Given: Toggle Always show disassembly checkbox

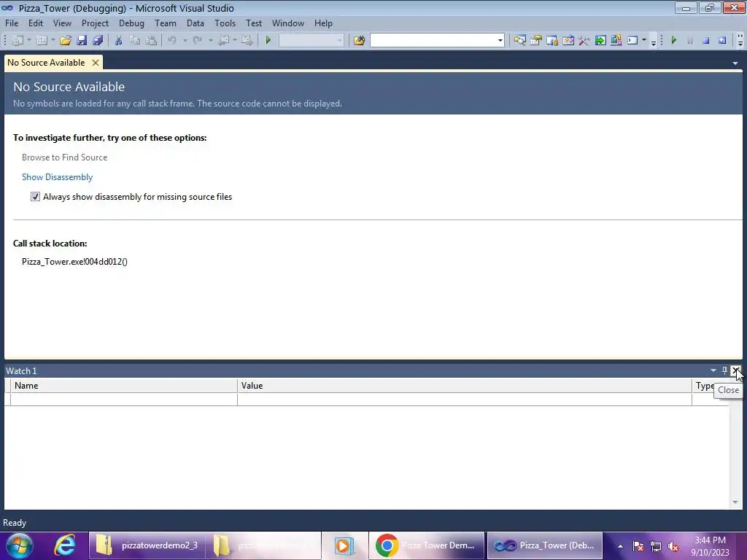Looking at the screenshot, I should 35,197.
